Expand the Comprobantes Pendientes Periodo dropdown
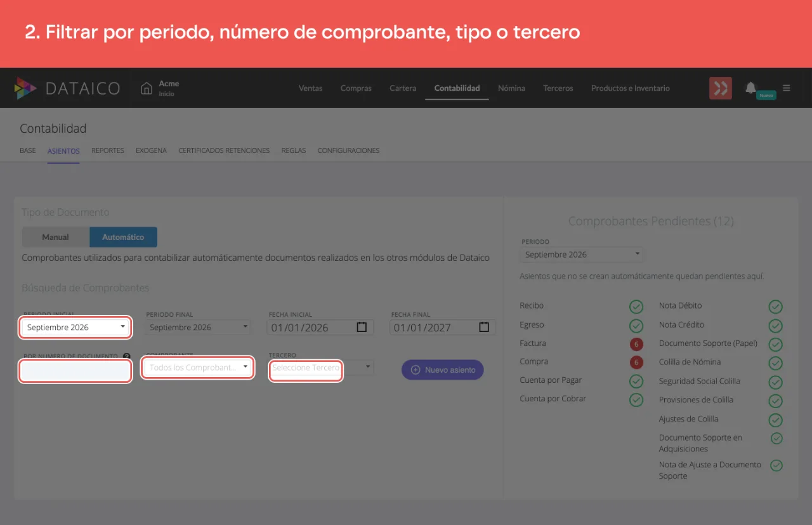 (581, 255)
